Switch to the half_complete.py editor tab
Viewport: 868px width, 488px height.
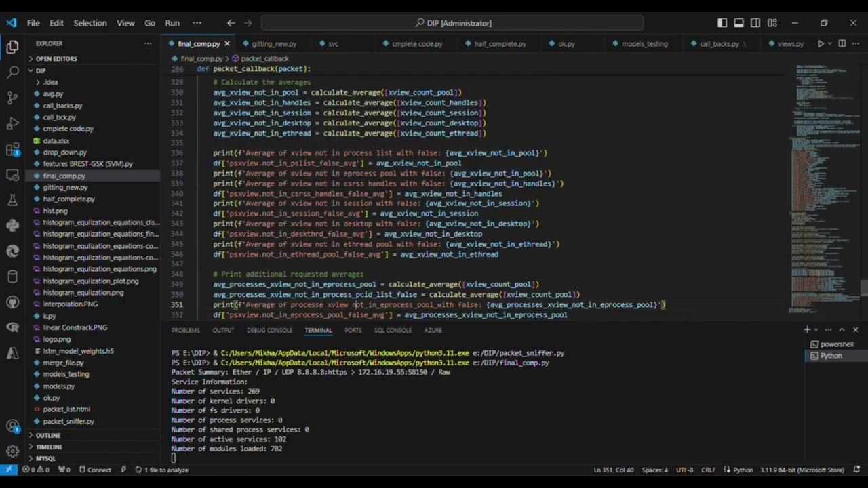coord(498,44)
